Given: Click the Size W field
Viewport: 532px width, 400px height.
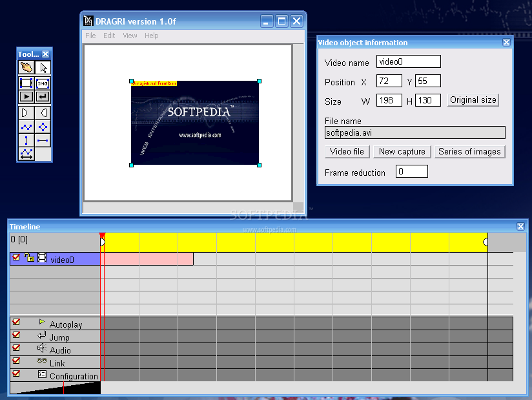Looking at the screenshot, I should 389,100.
